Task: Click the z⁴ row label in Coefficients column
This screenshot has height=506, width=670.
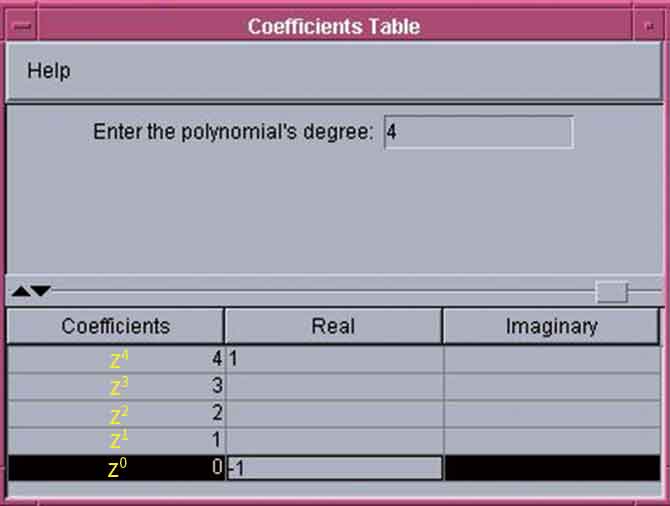Action: tap(115, 359)
